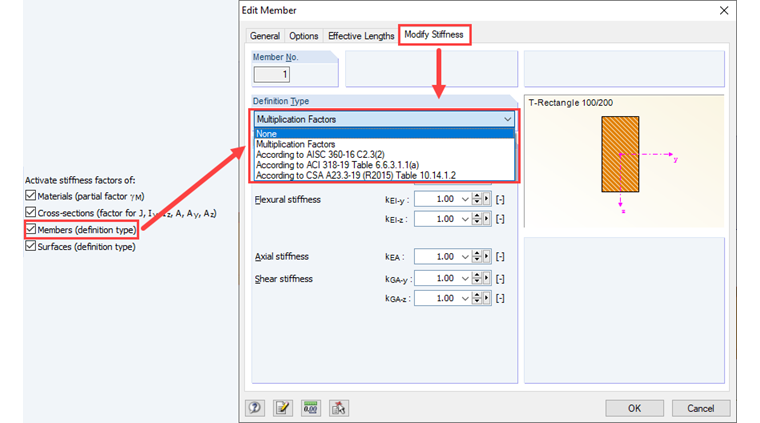Open the help icon in Edit Member
The image size is (760, 423).
tap(255, 408)
